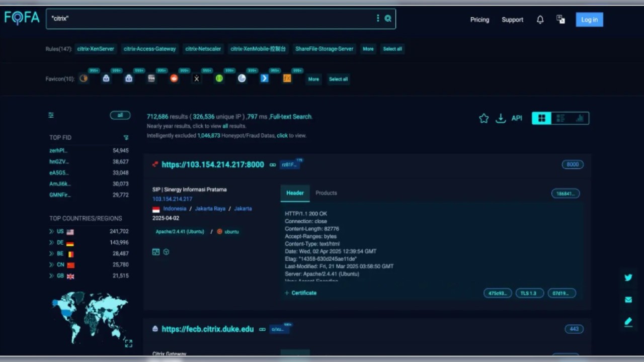Switch to statistics chart view

pos(580,118)
